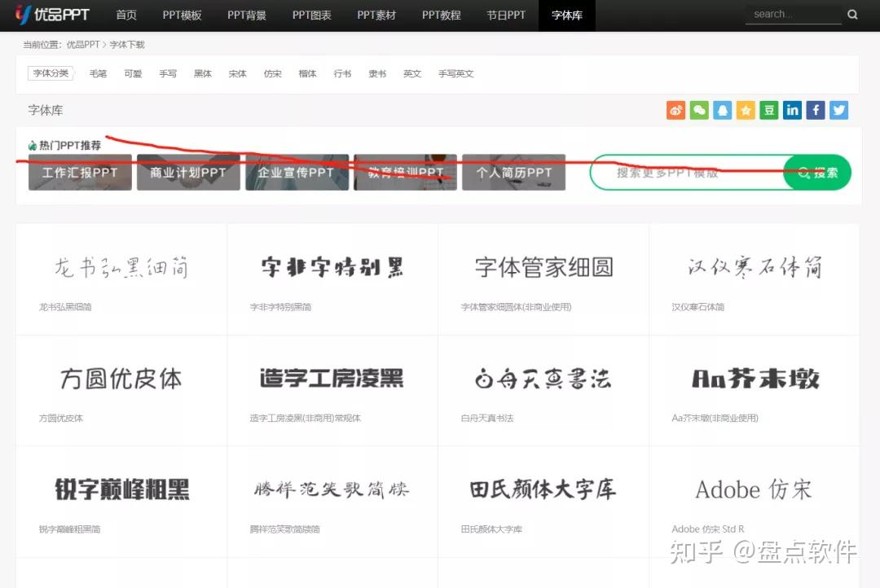The height and width of the screenshot is (588, 880).
Task: Click the search magnifier icon in header
Action: (852, 15)
